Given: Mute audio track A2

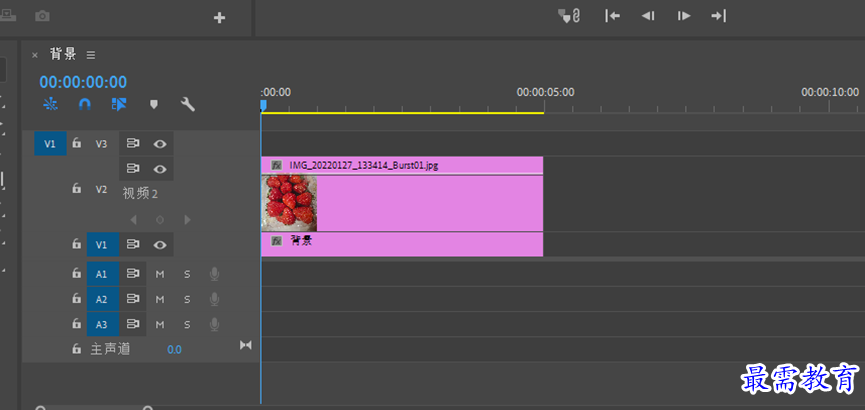Looking at the screenshot, I should click(x=160, y=300).
